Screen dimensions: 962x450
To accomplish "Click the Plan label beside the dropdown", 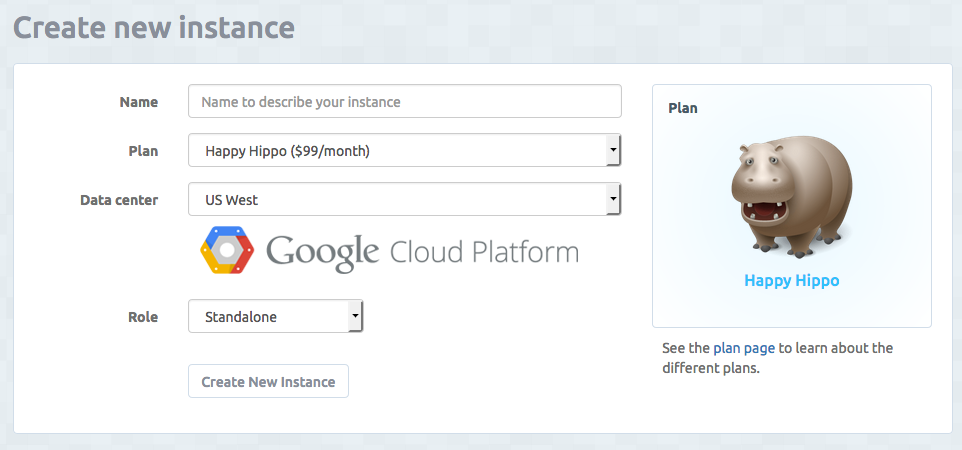I will point(142,151).
